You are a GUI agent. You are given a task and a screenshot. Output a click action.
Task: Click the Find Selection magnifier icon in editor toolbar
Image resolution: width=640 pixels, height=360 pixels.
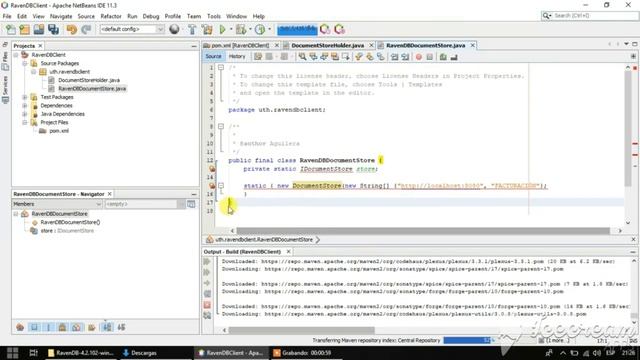[x=302, y=57]
